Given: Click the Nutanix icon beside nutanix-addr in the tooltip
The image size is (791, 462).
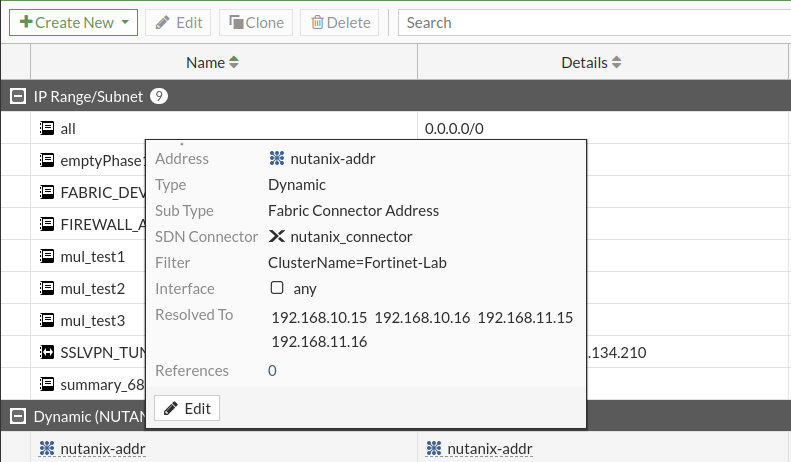Looking at the screenshot, I should click(277, 158).
